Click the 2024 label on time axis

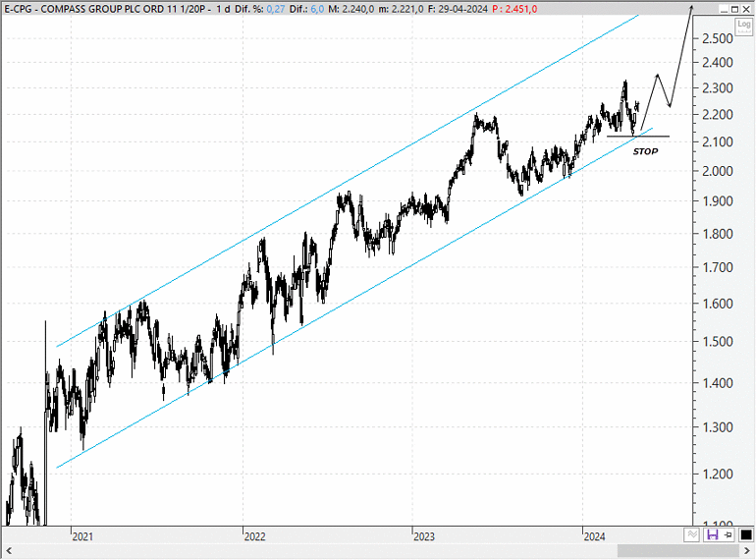594,536
